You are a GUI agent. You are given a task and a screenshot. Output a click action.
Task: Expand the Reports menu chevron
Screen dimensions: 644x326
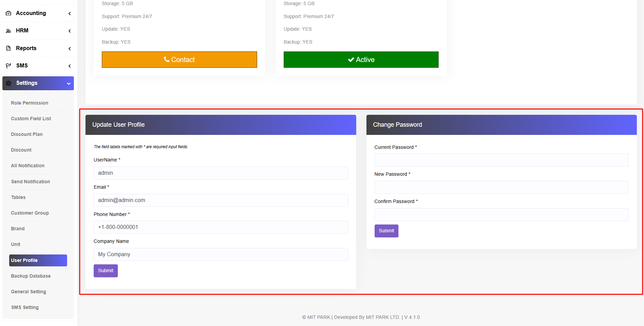click(69, 49)
